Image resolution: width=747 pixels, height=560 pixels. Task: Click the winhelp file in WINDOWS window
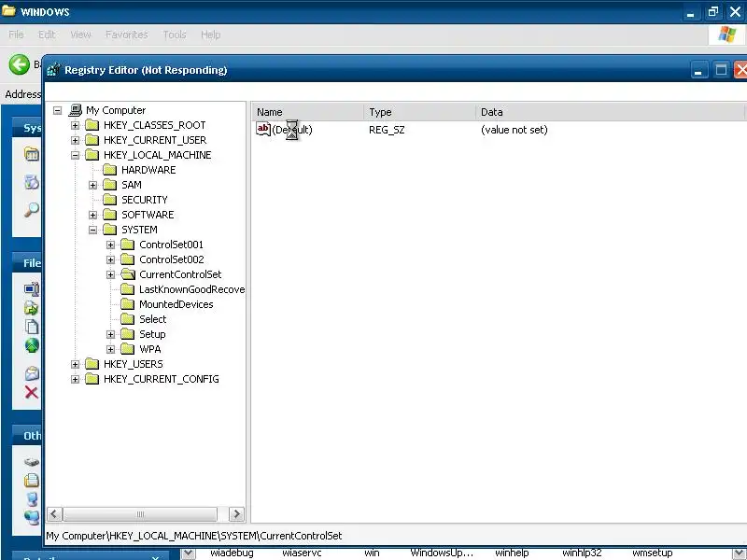(x=512, y=553)
